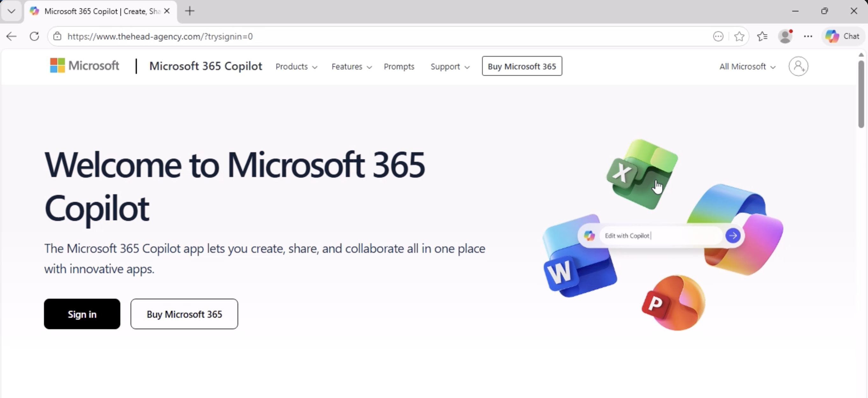Image resolution: width=868 pixels, height=398 pixels.
Task: Expand the Support menu
Action: click(450, 67)
